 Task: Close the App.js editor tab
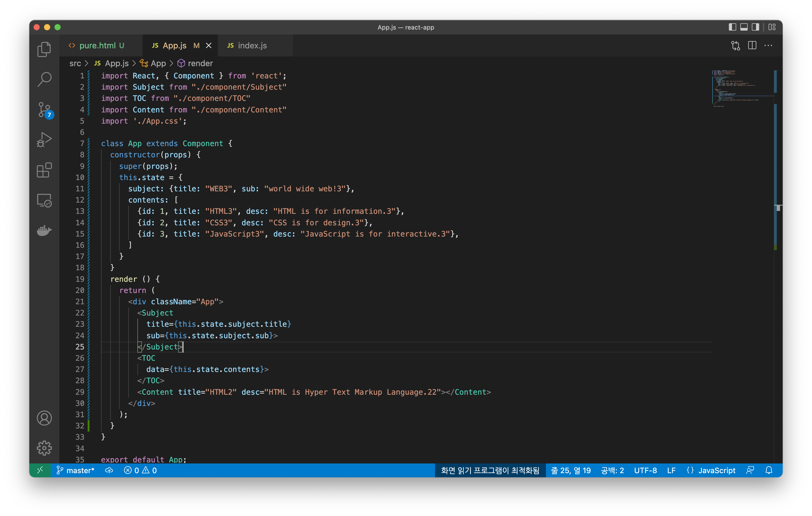click(x=209, y=45)
